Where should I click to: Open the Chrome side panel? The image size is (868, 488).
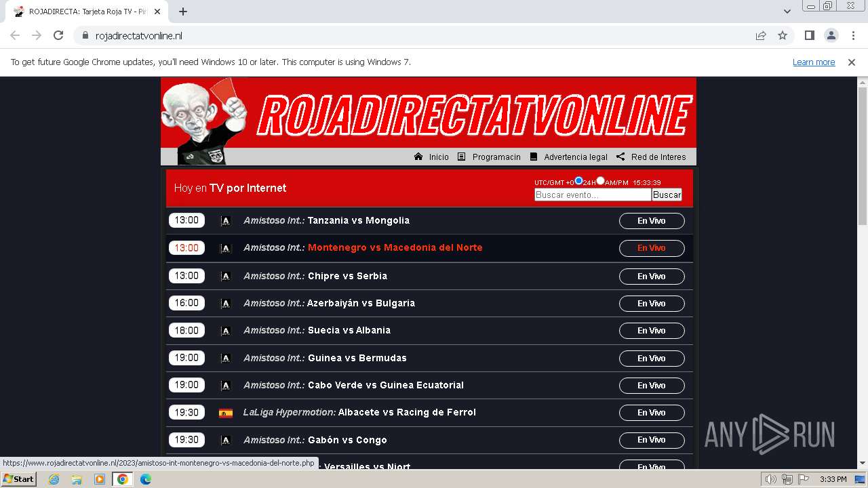point(809,36)
